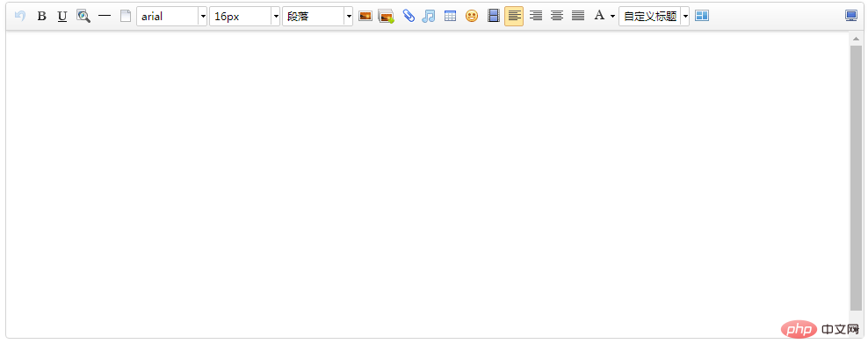This screenshot has height=358, width=868.
Task: Insert a horizontal rule line
Action: (105, 16)
